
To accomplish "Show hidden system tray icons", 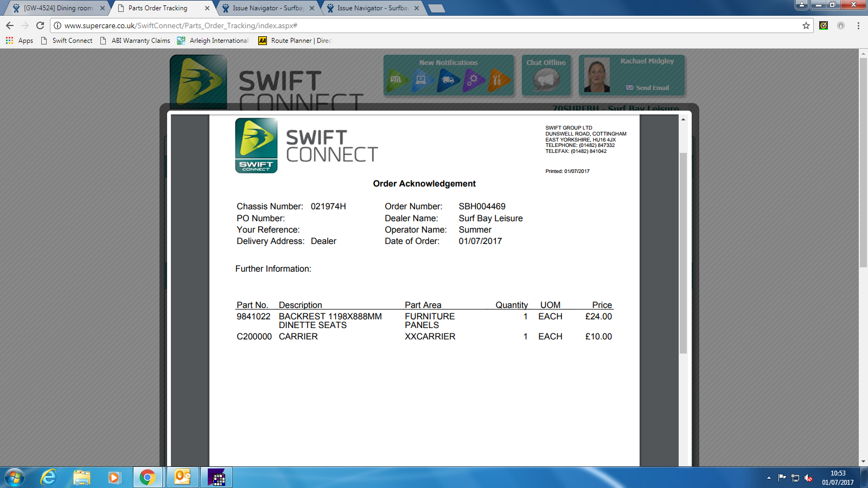I will tap(769, 478).
